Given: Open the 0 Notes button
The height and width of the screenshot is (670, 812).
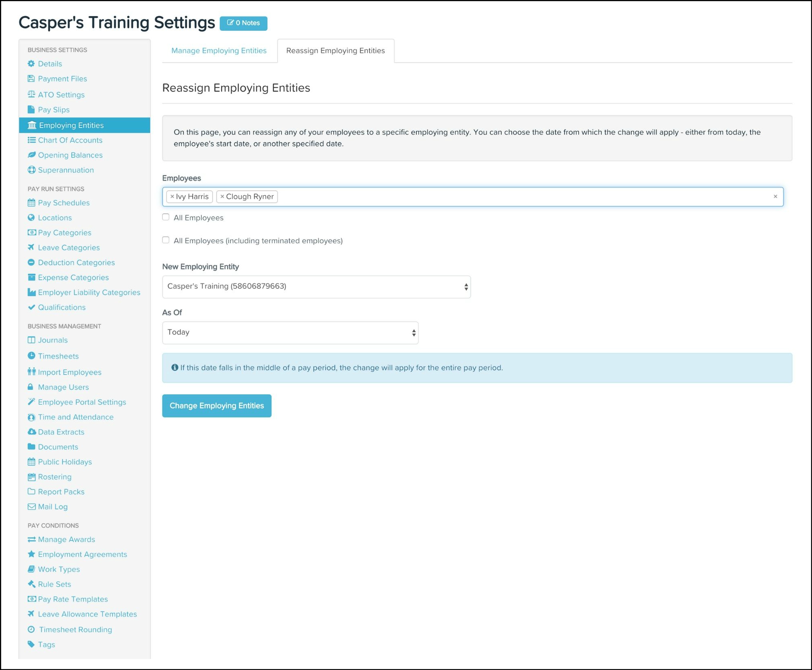Looking at the screenshot, I should click(x=243, y=23).
